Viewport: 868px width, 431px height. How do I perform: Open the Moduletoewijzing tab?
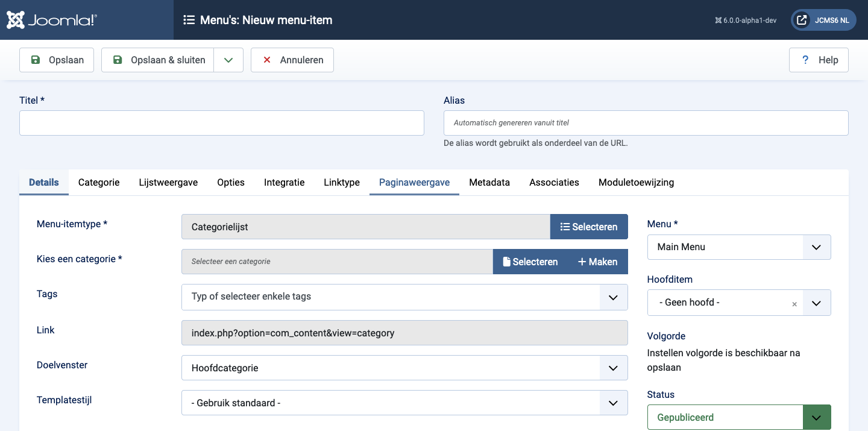coord(637,183)
